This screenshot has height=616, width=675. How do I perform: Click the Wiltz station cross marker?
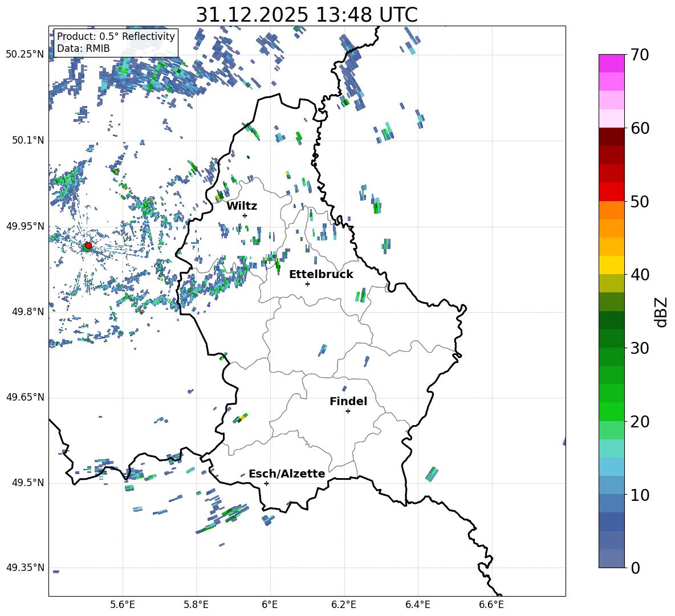click(245, 215)
